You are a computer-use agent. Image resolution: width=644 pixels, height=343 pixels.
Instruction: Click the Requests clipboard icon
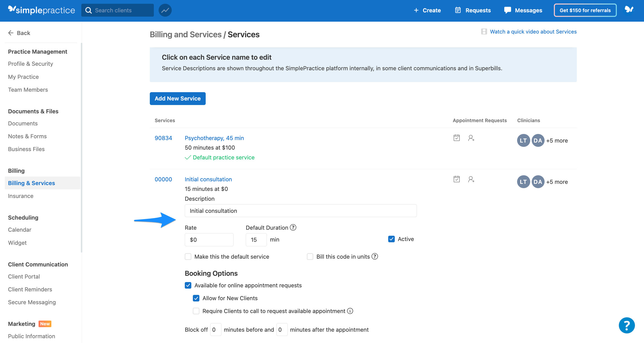(x=458, y=10)
